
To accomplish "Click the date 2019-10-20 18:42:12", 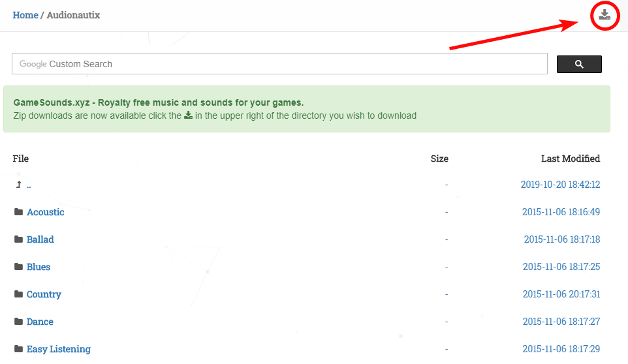I will coord(560,185).
